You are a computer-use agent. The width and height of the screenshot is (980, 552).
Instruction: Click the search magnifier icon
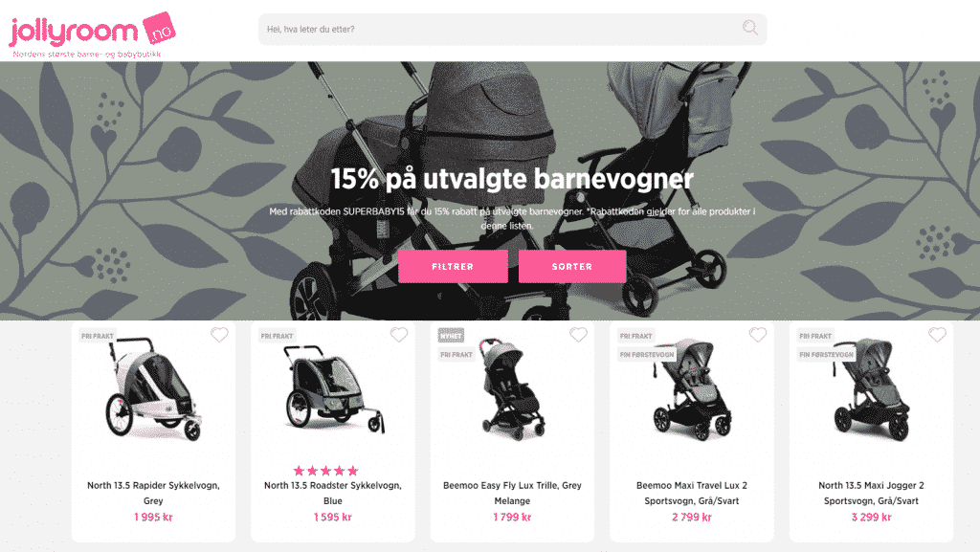point(749,28)
